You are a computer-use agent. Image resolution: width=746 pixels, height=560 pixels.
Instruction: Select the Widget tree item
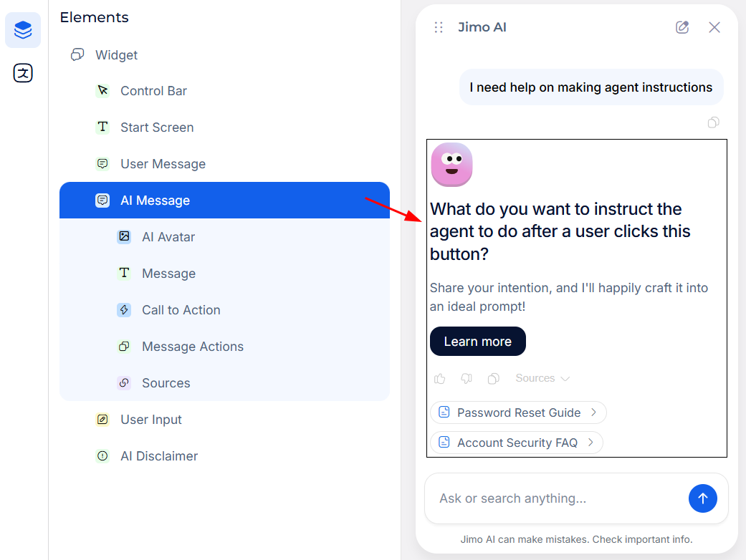pyautogui.click(x=116, y=55)
